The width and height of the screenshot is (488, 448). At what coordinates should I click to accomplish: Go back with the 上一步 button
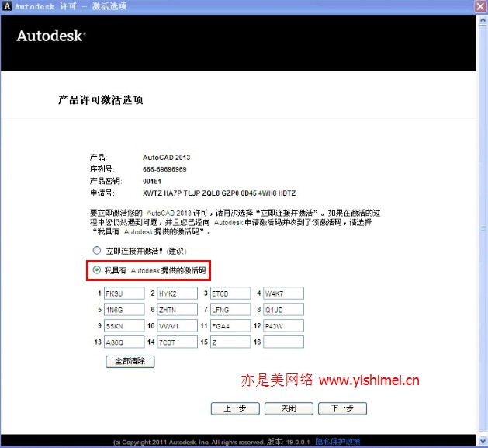(x=235, y=408)
